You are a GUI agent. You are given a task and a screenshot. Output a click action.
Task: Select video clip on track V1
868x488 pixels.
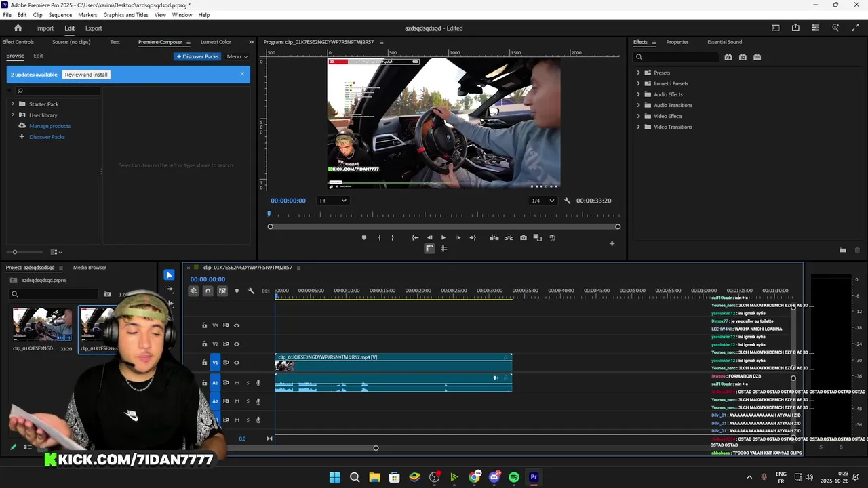[x=393, y=363]
